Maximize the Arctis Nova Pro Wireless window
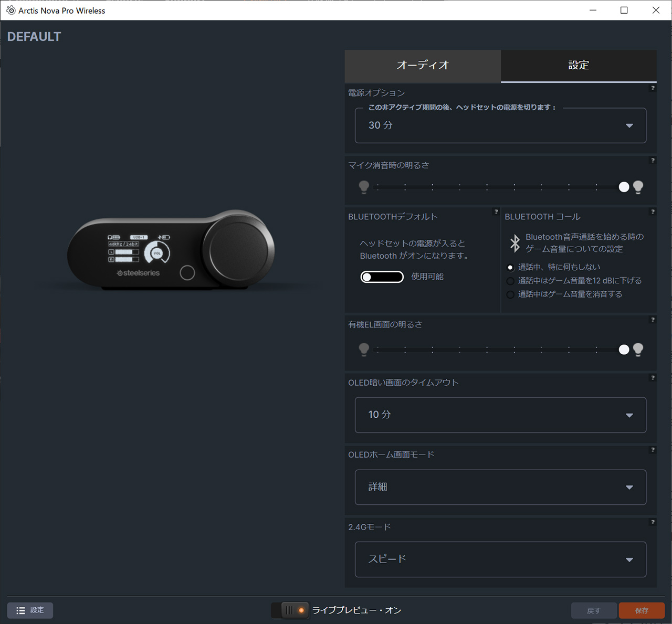Image resolution: width=672 pixels, height=624 pixels. coord(624,10)
